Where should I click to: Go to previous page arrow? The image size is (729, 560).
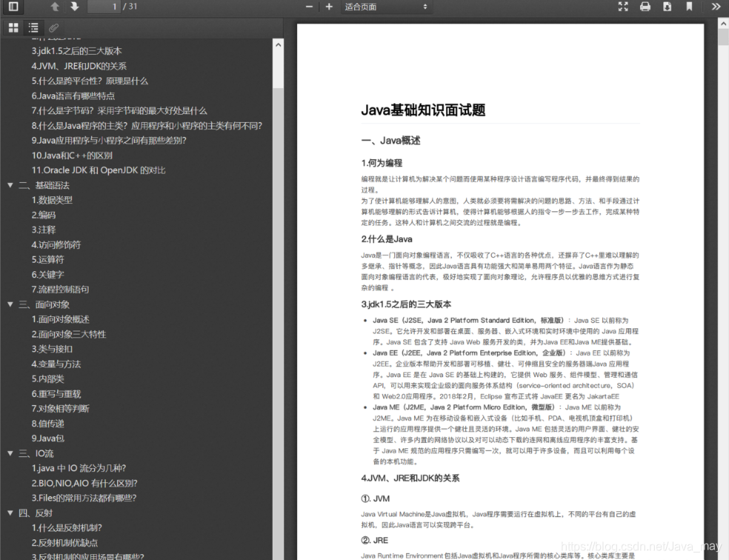55,7
